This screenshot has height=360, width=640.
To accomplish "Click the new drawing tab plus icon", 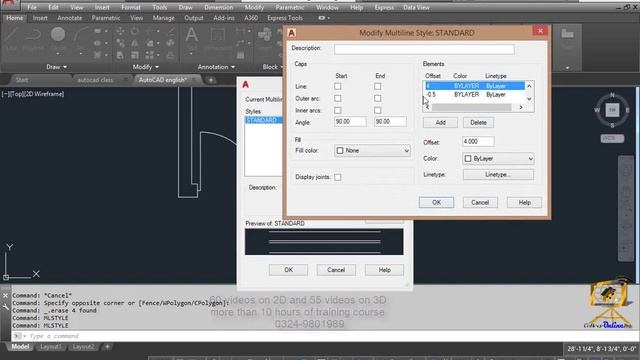I will (211, 80).
